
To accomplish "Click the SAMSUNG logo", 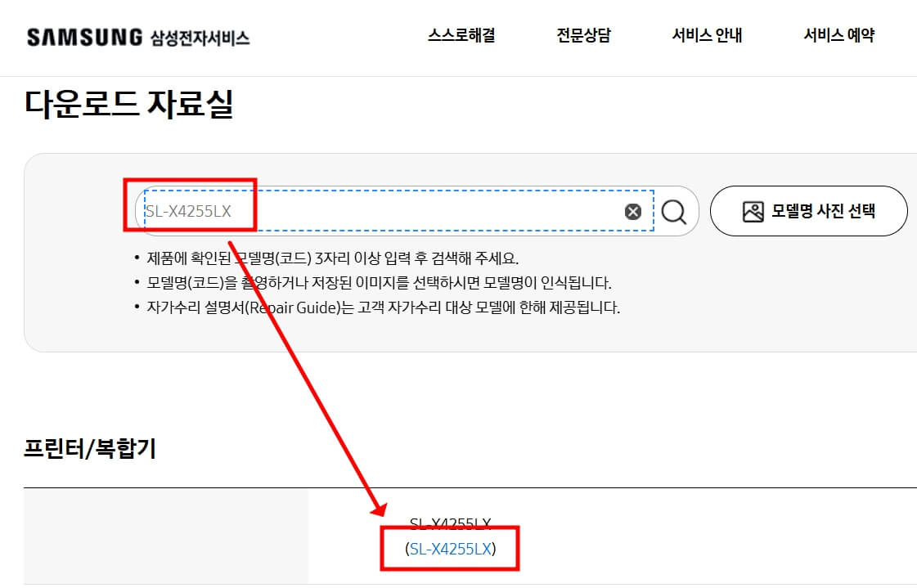I will click(x=82, y=35).
